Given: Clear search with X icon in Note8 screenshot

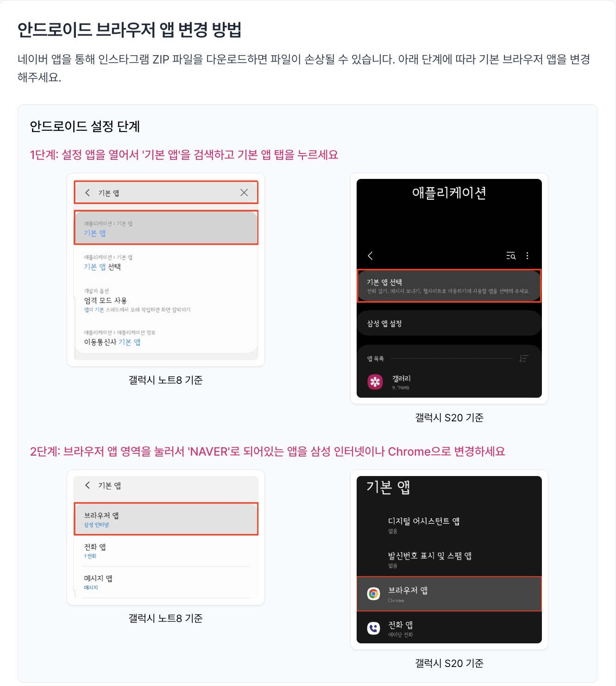Looking at the screenshot, I should [x=244, y=192].
